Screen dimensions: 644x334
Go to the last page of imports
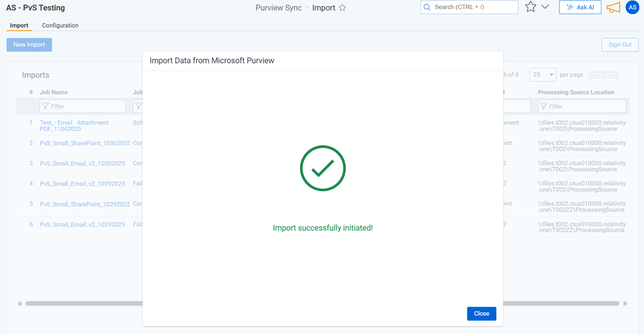click(615, 75)
